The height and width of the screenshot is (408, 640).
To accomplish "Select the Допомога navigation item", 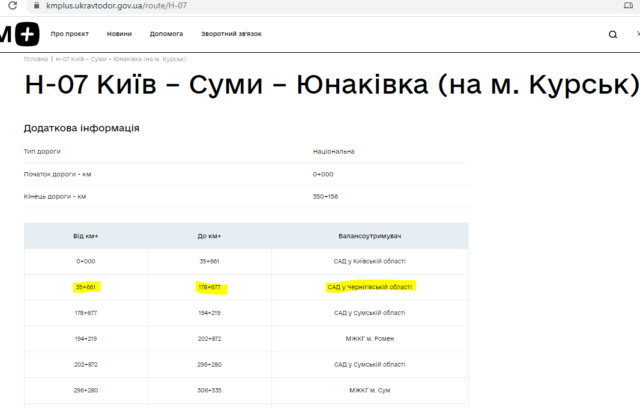I will coord(166,34).
